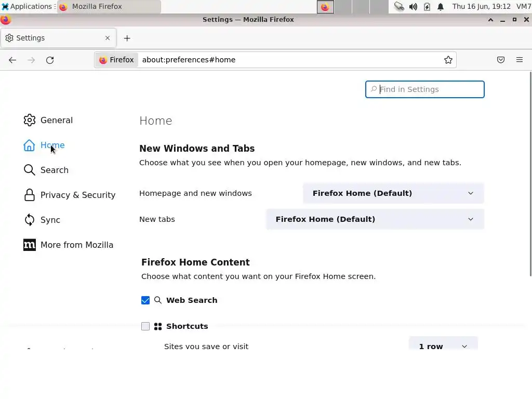
Task: Close the Settings tab
Action: tap(108, 38)
